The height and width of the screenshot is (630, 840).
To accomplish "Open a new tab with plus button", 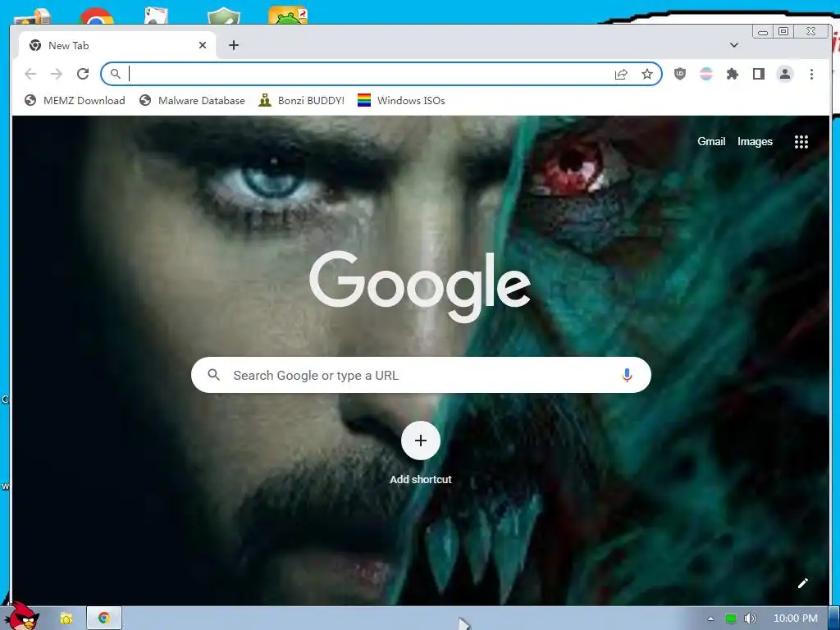I will (x=234, y=45).
